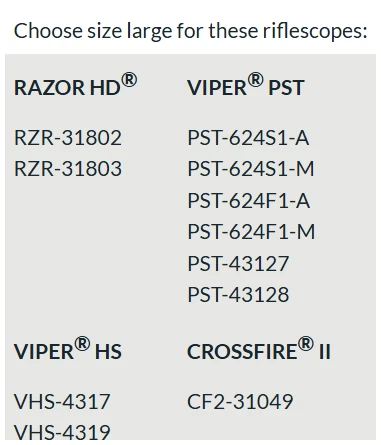The width and height of the screenshot is (381, 445).
Task: Click the registered symbol in VIPER HS
Action: (82, 344)
